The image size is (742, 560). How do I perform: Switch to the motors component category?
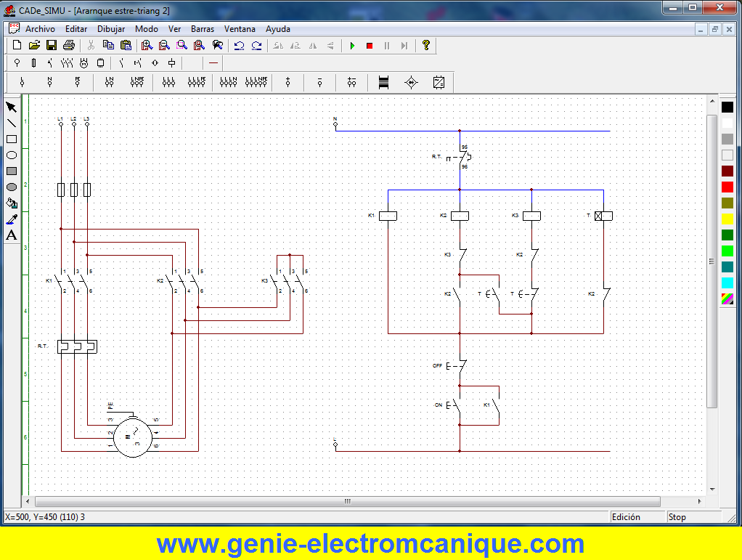[x=83, y=63]
